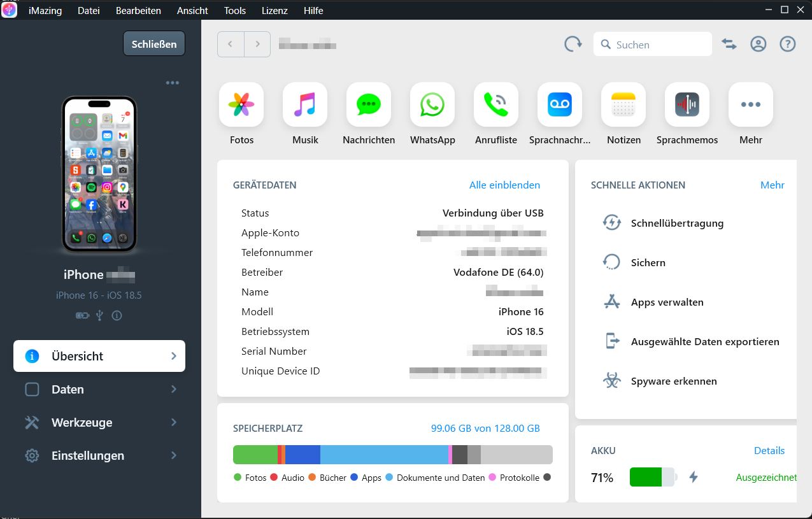Click the Ausgezeichnet battery health label
This screenshot has height=519, width=812.
point(766,477)
